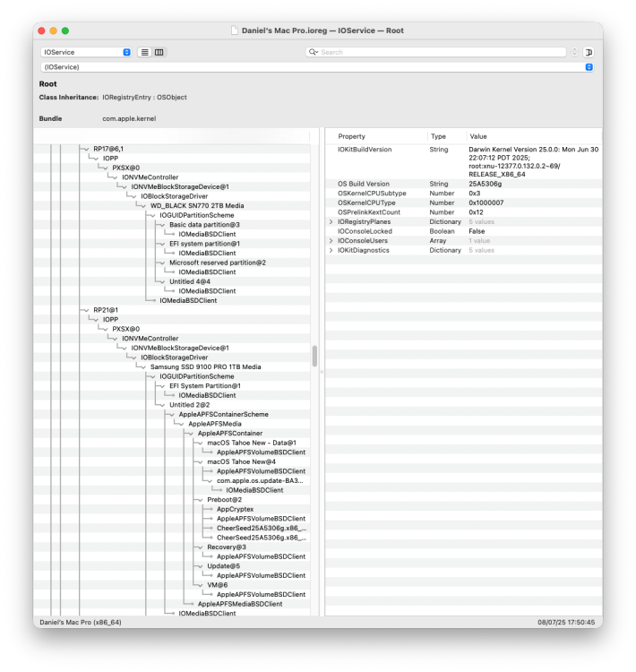Expand the IOConsoleUsers property
Screen dimensions: 636x672
coord(331,241)
